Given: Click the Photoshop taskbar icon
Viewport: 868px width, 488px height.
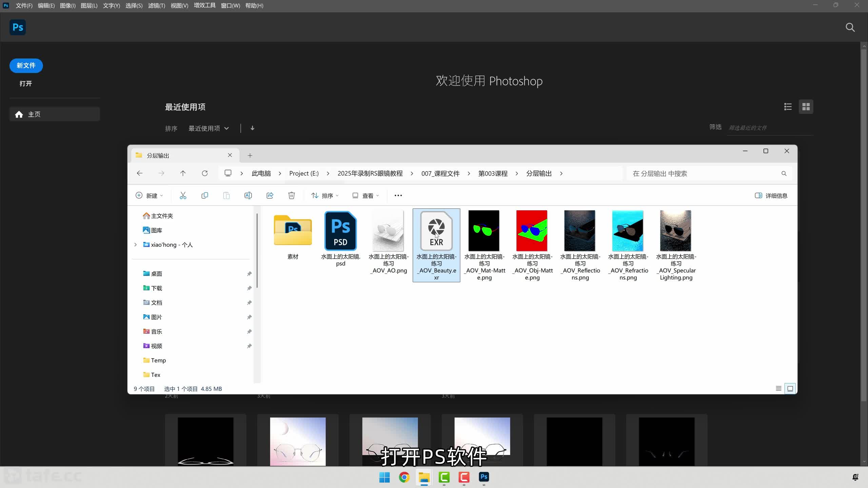Looking at the screenshot, I should click(x=484, y=477).
